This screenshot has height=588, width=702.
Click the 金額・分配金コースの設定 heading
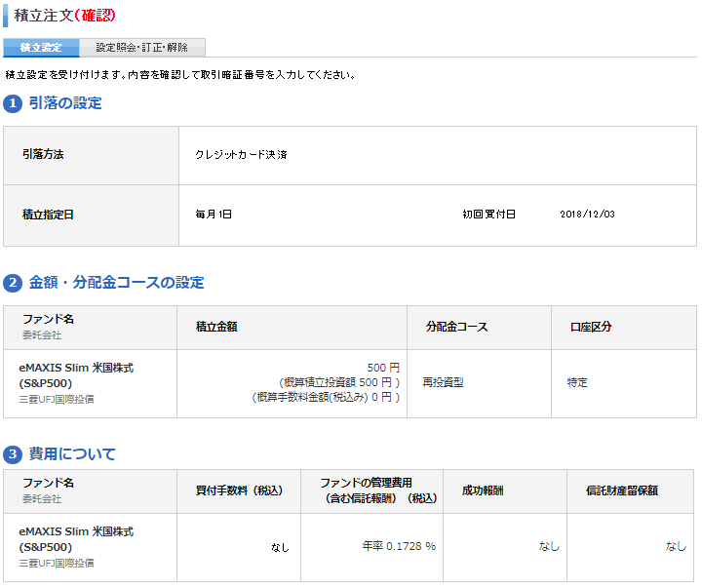point(116,283)
